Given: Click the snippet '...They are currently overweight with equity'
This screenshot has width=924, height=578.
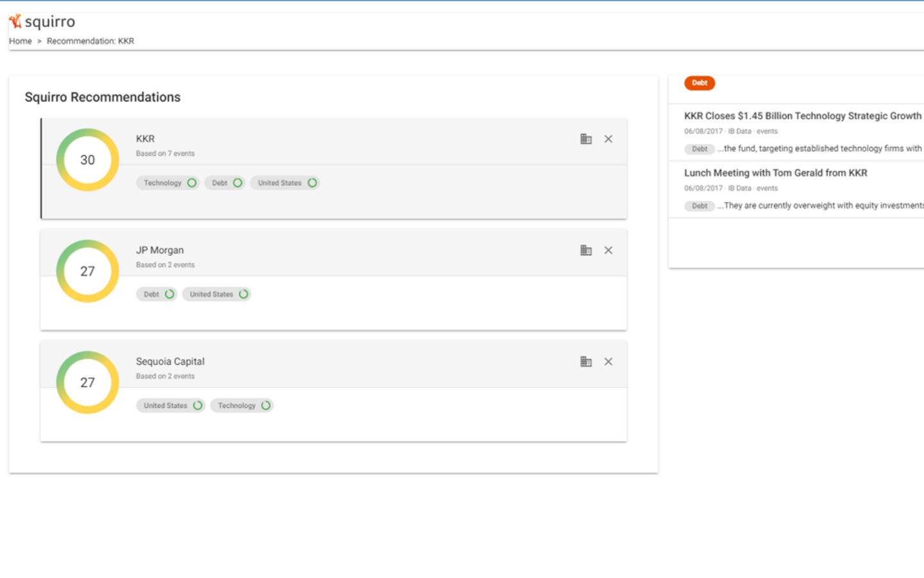Looking at the screenshot, I should point(821,206).
